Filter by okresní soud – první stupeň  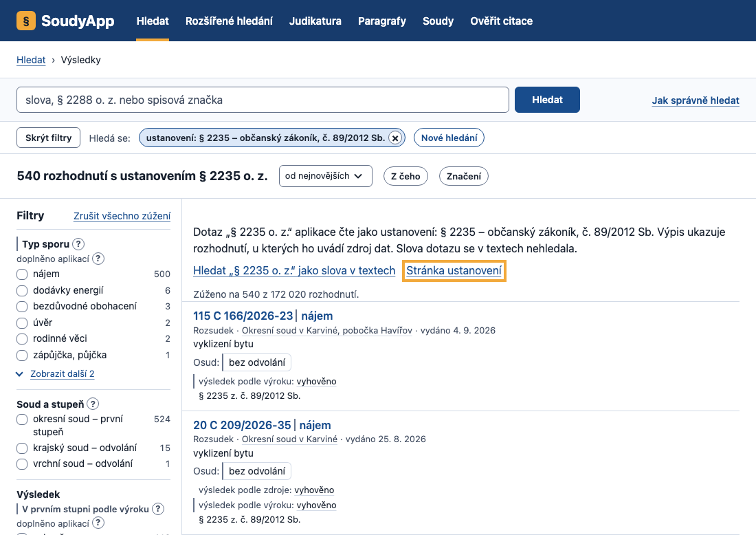(22, 419)
